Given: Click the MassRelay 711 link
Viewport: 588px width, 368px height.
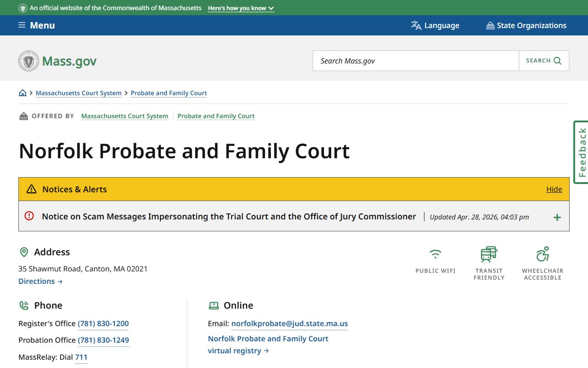Looking at the screenshot, I should [81, 357].
